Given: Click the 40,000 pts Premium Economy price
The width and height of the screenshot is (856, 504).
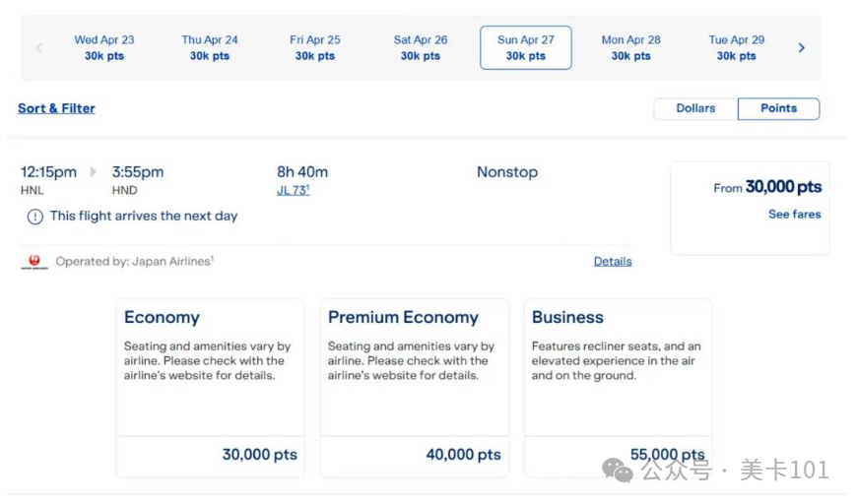Looking at the screenshot, I should (463, 455).
